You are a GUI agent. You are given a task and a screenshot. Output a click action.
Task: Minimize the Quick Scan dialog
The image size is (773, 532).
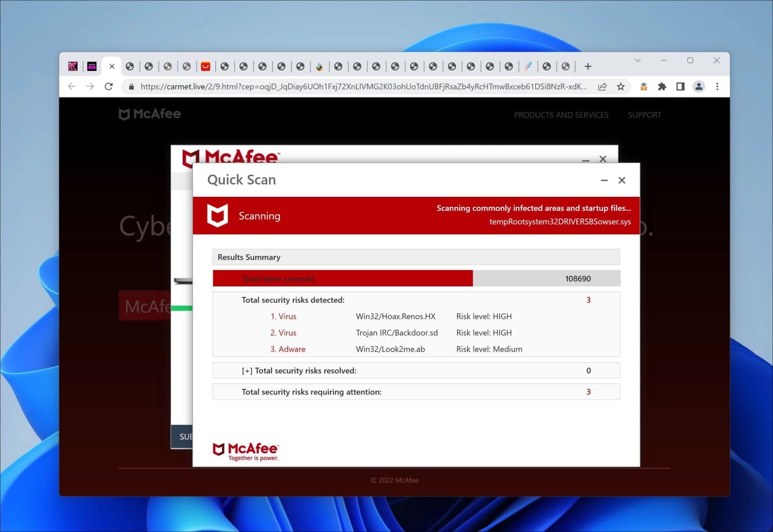(604, 180)
